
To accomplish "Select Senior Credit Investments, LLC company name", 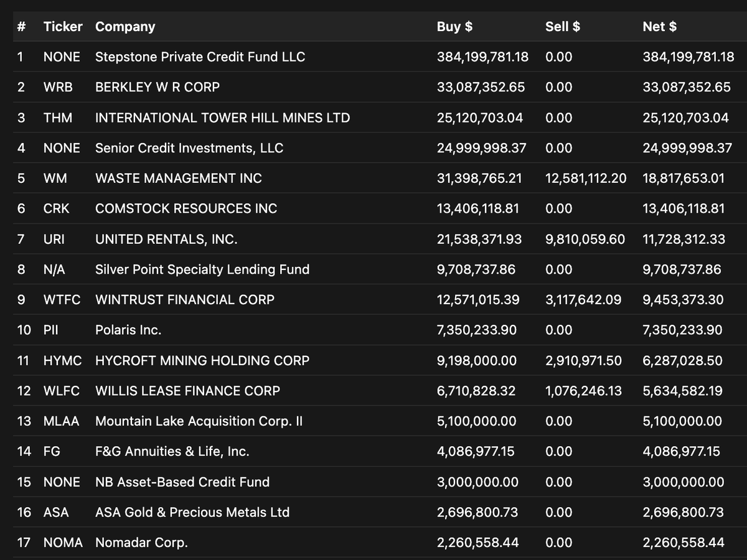I will click(189, 148).
